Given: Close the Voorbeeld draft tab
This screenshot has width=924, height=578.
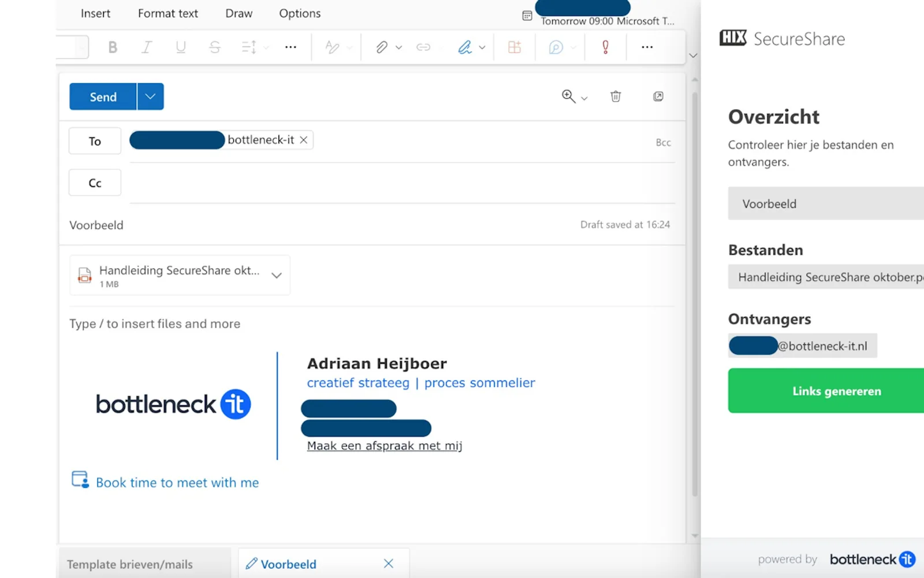Looking at the screenshot, I should pos(389,564).
